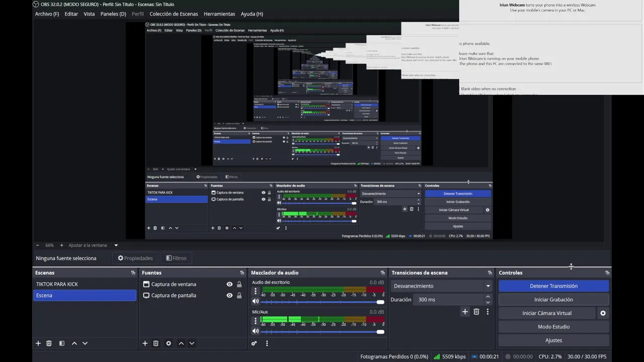Screen dimensions: 644x362
Task: Open Audio del escritorio options dots
Action: (x=256, y=291)
